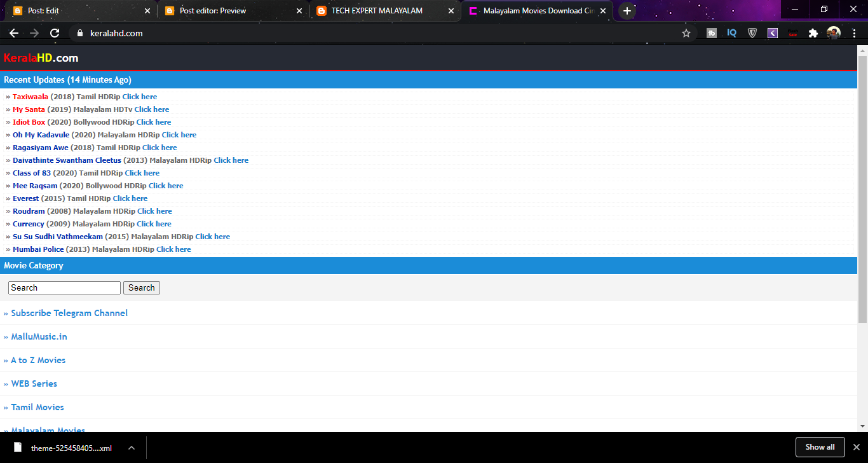Viewport: 868px width, 463px height.
Task: Switch to the Post: Edit tab
Action: 79,11
